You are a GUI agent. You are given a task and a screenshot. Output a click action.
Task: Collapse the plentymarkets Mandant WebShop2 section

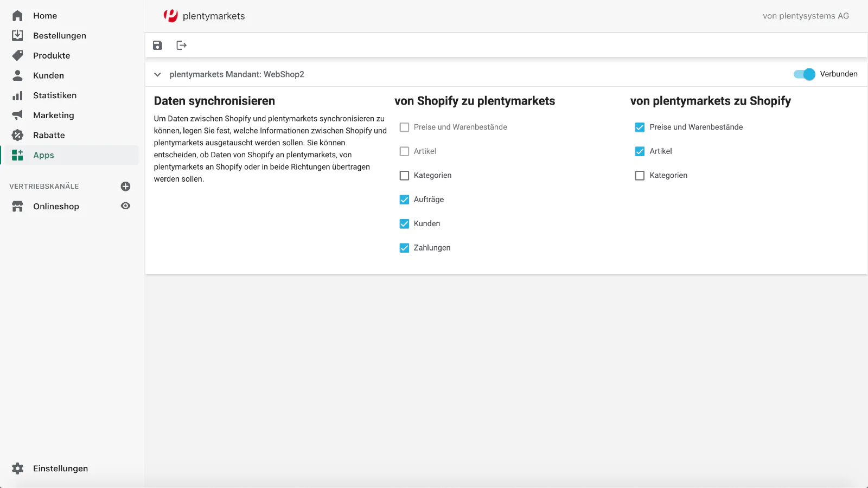pos(157,75)
